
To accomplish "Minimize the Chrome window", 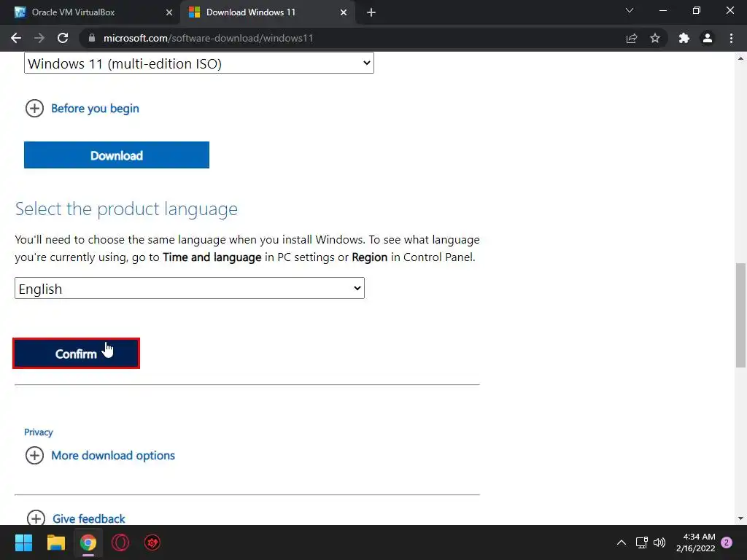I will click(663, 10).
